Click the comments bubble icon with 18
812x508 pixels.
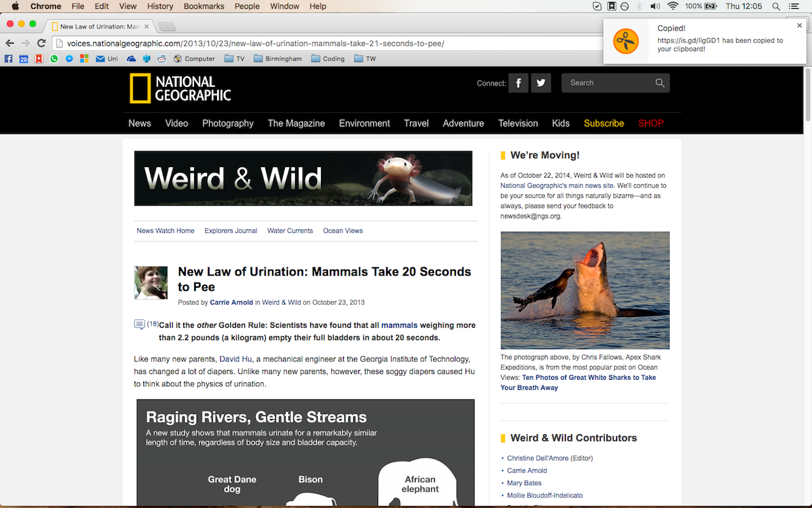[140, 325]
